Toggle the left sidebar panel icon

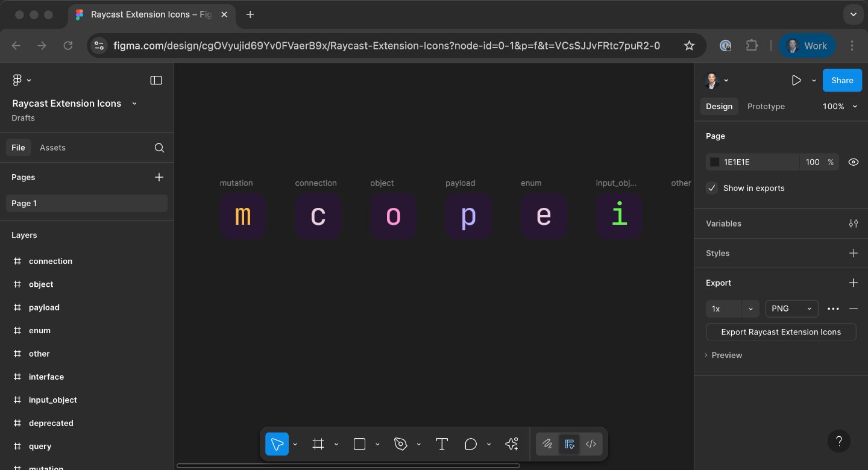point(156,80)
